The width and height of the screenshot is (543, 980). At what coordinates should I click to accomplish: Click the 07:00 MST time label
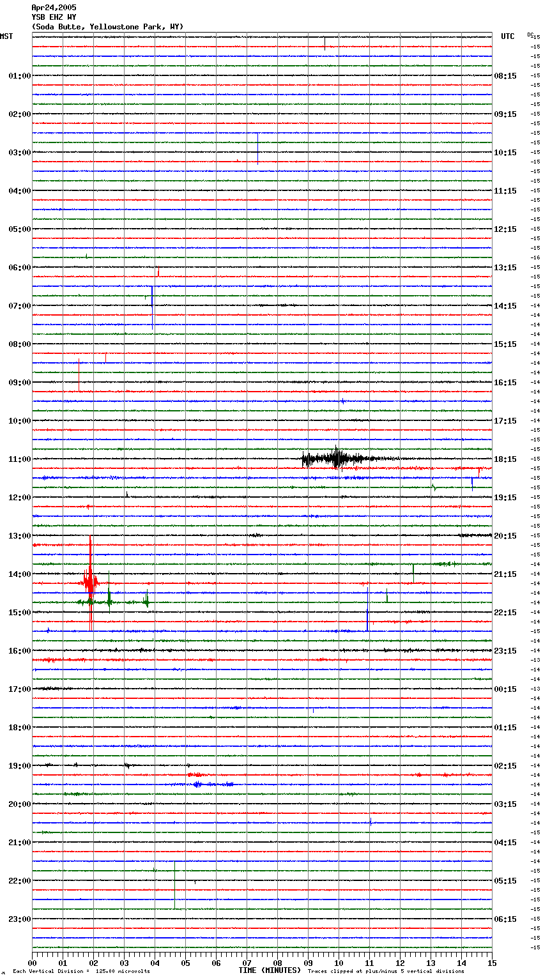pos(19,306)
